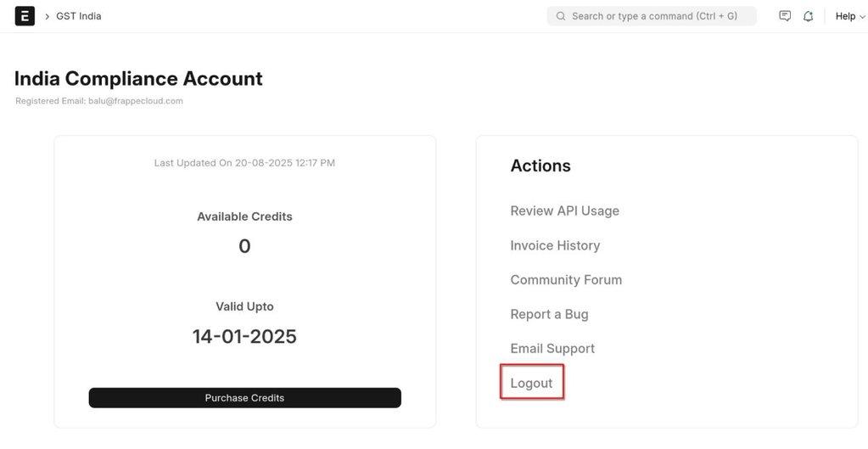The image size is (868, 449).
Task: Open the Review API Usage link
Action: [564, 211]
